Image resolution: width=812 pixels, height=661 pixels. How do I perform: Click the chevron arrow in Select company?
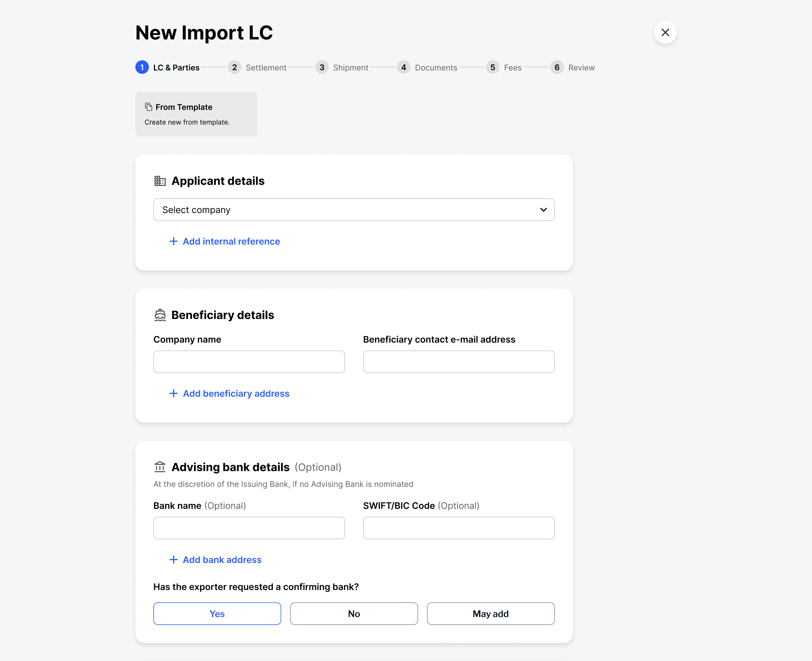543,210
